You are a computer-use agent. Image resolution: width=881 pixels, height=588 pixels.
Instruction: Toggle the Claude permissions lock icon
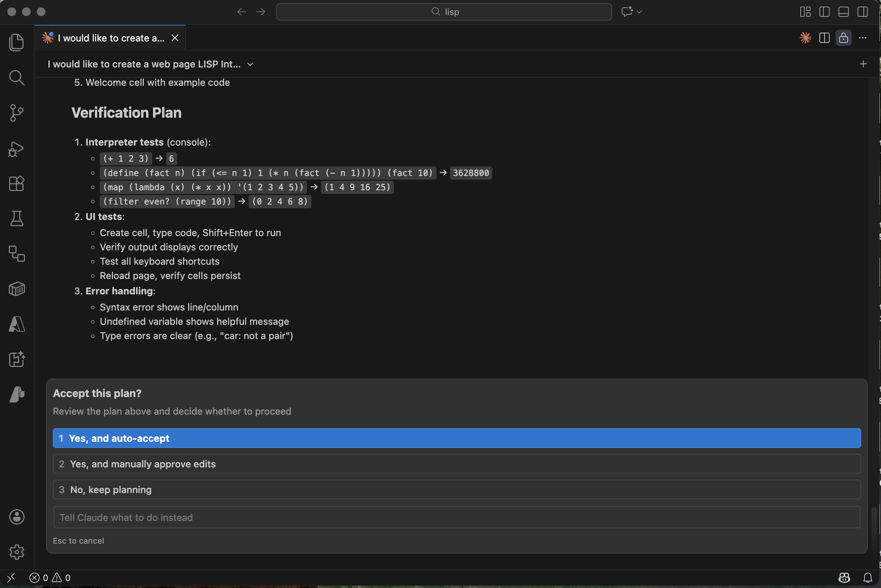point(844,37)
